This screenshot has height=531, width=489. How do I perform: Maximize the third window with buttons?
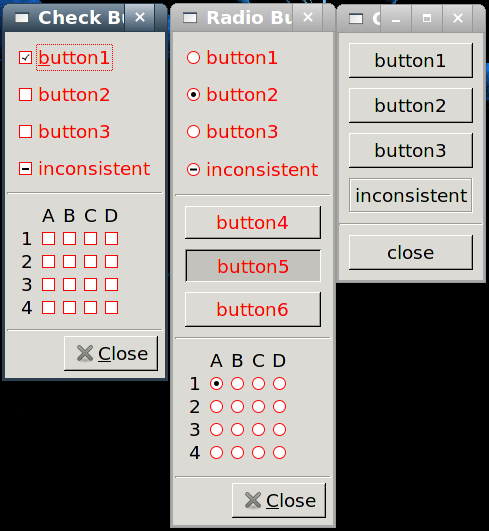click(427, 19)
